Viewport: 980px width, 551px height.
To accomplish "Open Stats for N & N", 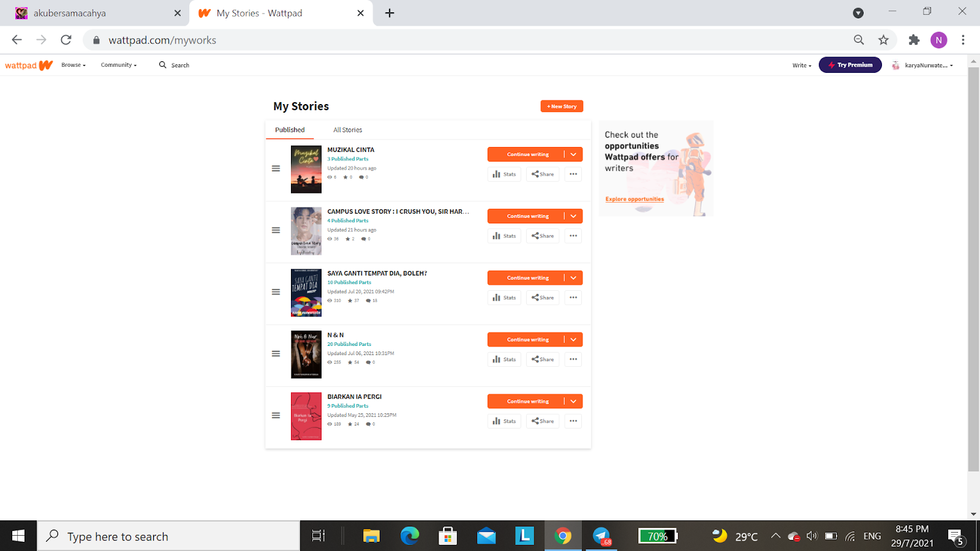I will pos(504,359).
